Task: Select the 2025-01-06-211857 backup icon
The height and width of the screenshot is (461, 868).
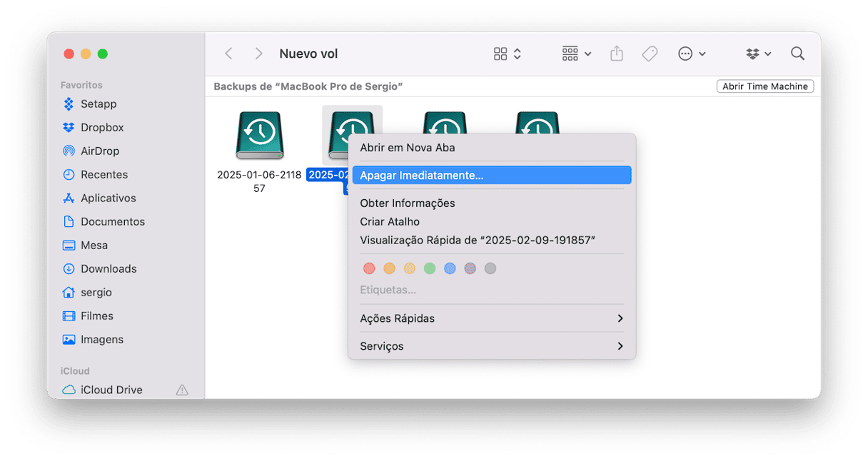Action: tap(259, 136)
